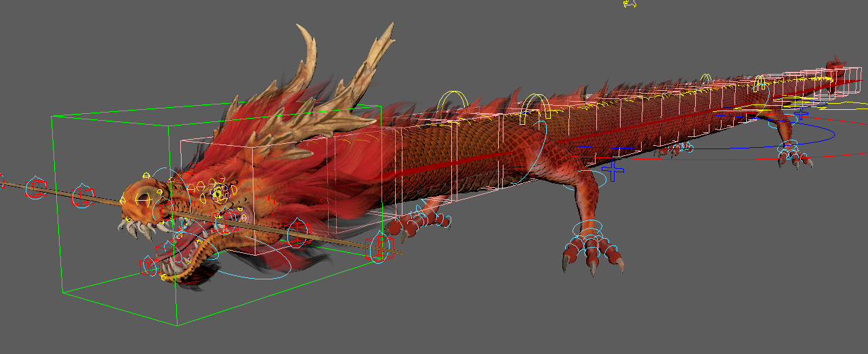Click the green bounding box's front bottom corner
The height and width of the screenshot is (354, 868).
pos(178,326)
